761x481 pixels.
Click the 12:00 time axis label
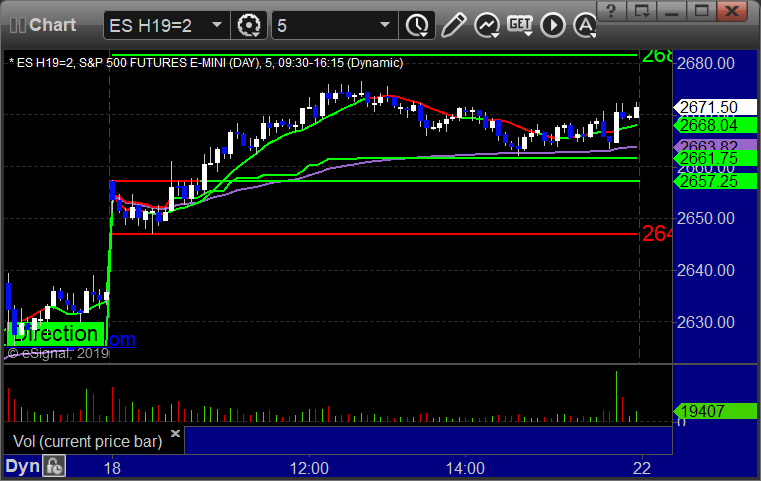(x=309, y=468)
